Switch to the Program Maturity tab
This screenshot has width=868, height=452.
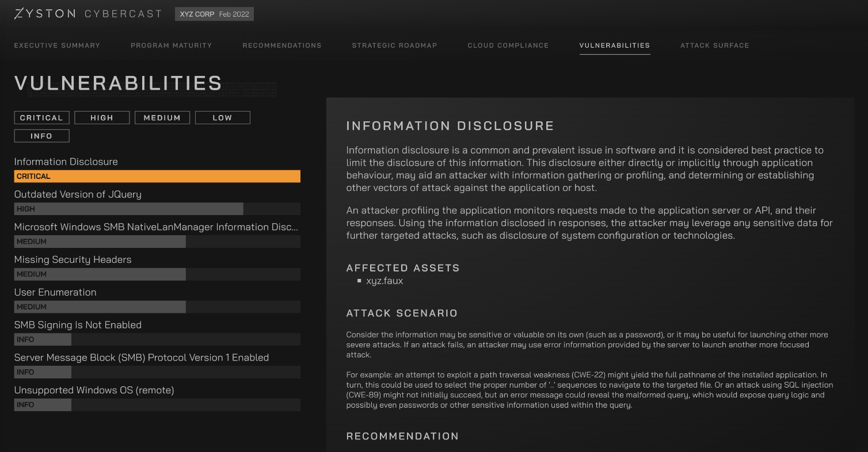click(171, 45)
